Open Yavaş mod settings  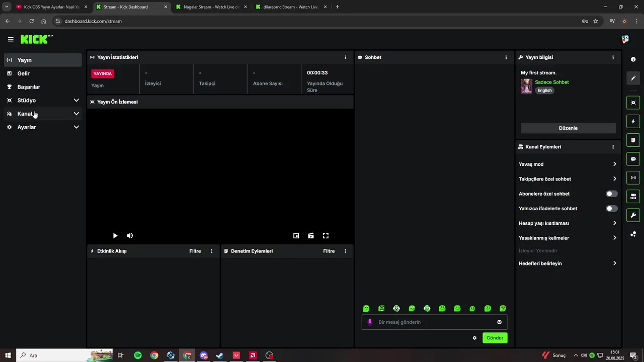(568, 164)
